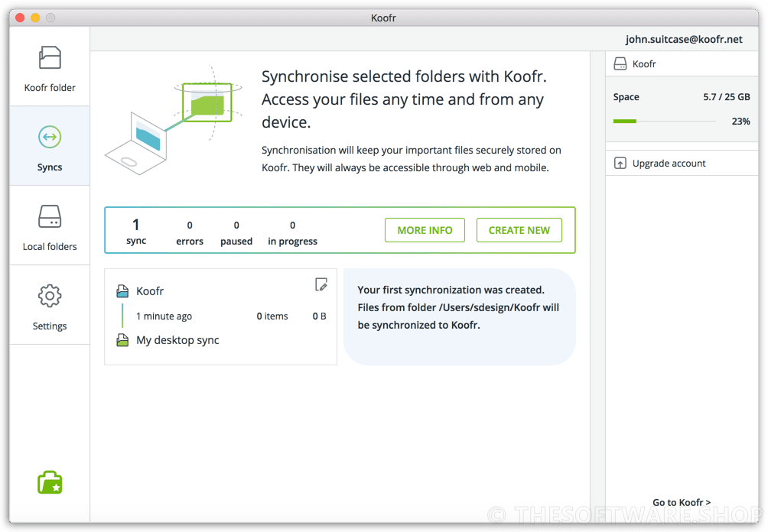Open the Settings gear icon
Viewport: 768px width, 532px height.
[x=50, y=296]
